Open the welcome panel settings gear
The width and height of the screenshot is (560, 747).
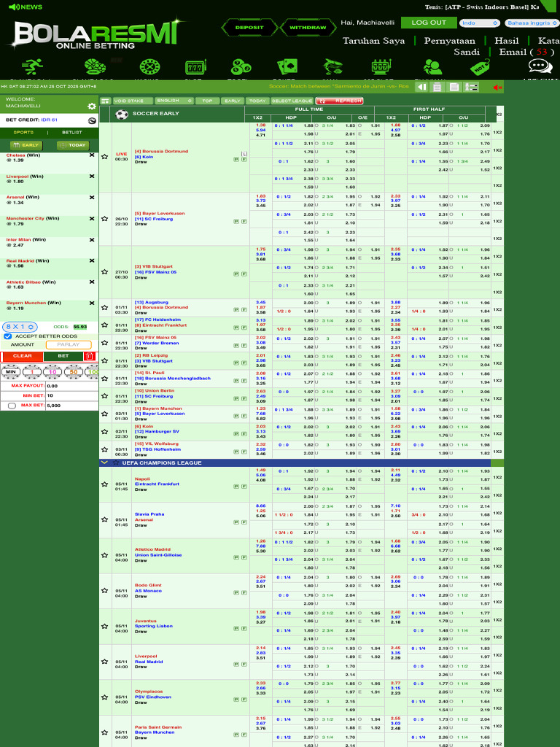coord(92,107)
